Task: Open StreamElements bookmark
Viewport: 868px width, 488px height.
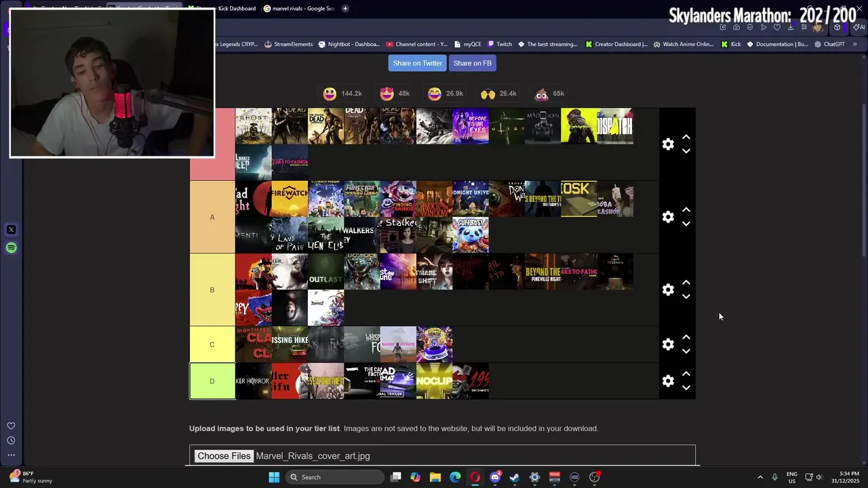Action: click(x=288, y=44)
